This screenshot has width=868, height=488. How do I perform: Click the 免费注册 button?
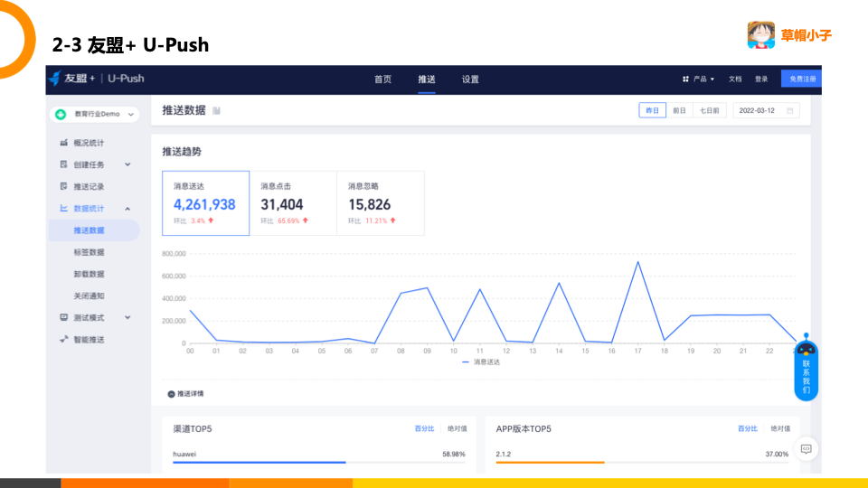pyautogui.click(x=802, y=79)
